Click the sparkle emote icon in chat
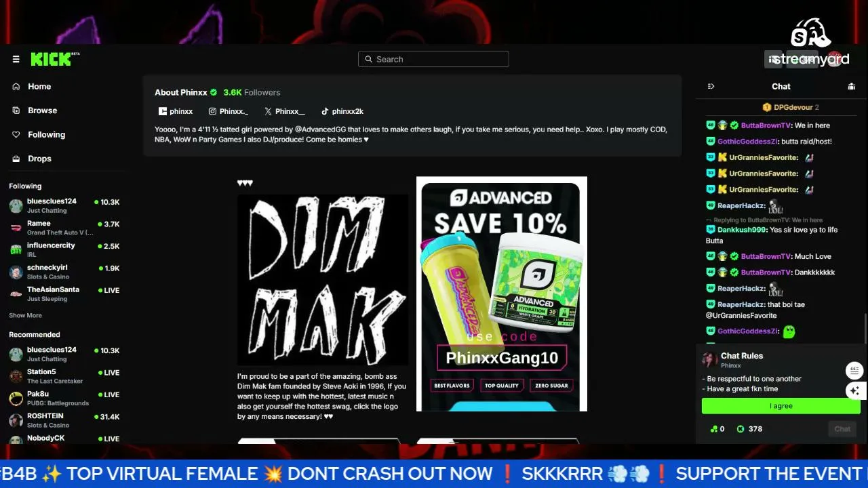Viewport: 868px width, 488px height. click(x=854, y=391)
